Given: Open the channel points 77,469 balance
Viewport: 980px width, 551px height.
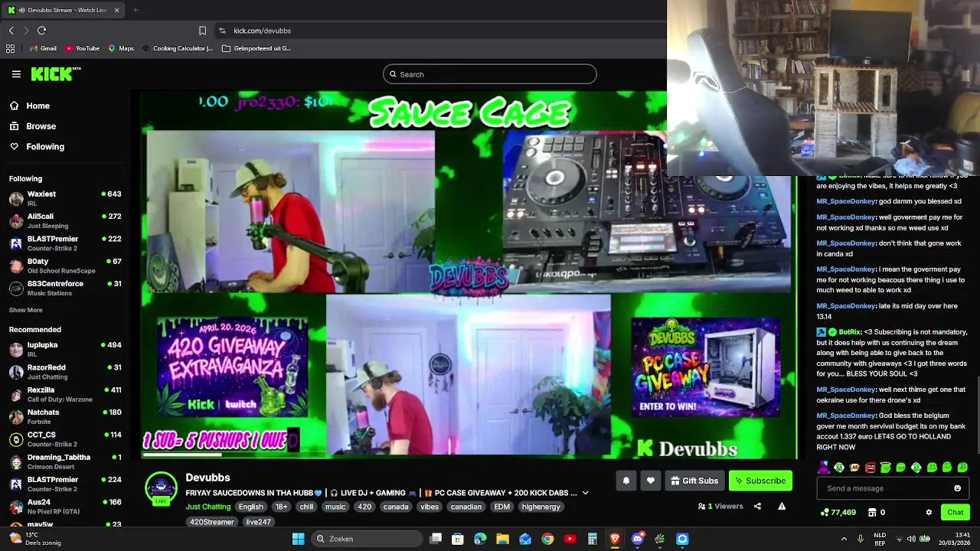Looking at the screenshot, I should click(x=838, y=513).
